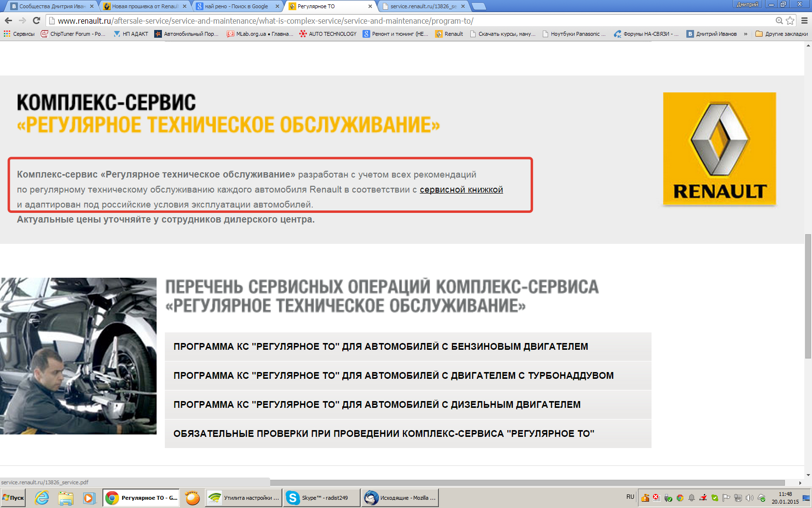The height and width of the screenshot is (508, 812).
Task: Click the vertical scrollbar thumb
Action: click(x=808, y=296)
